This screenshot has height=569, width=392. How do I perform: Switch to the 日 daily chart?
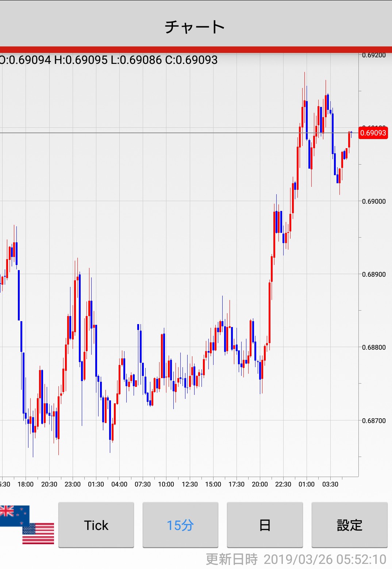(265, 525)
